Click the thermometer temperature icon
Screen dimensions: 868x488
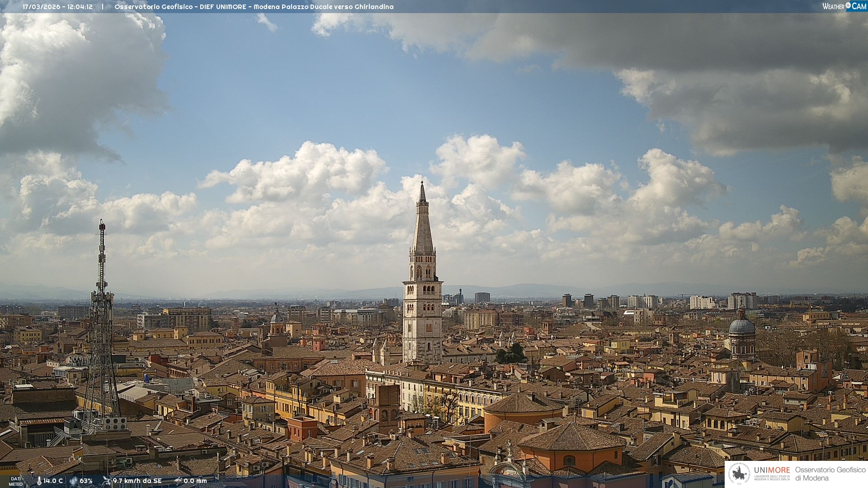[x=39, y=481]
